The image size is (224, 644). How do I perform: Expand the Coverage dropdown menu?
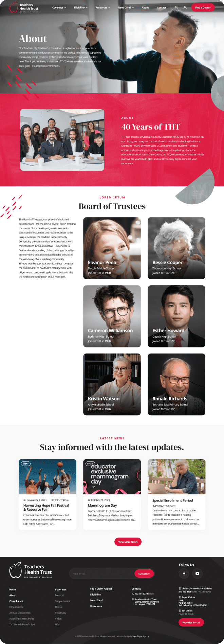click(x=59, y=7)
